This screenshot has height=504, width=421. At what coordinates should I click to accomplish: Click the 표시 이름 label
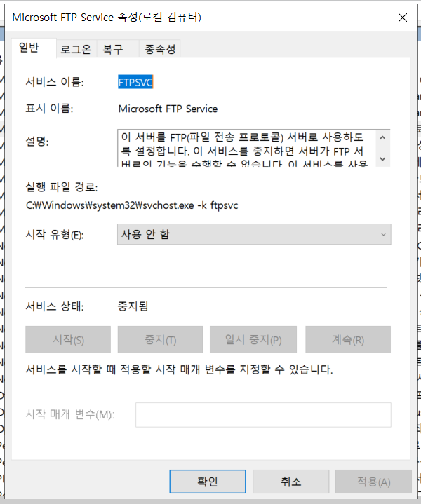tap(49, 109)
